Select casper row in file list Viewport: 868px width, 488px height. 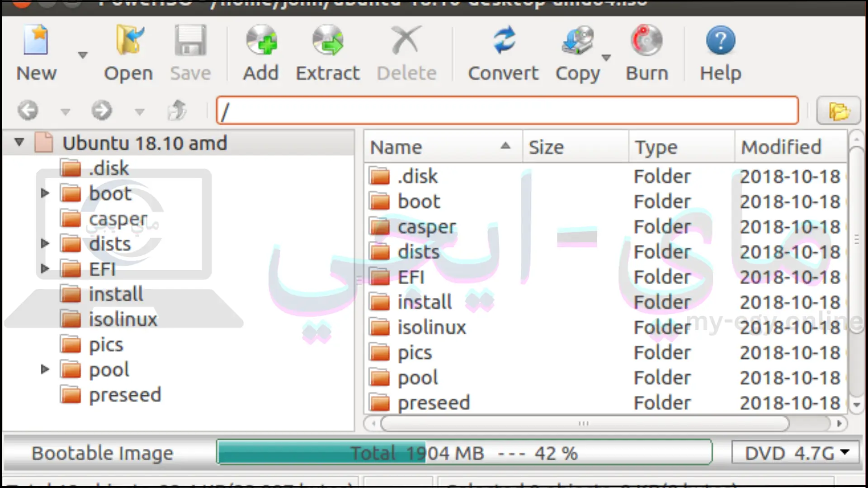[605, 227]
